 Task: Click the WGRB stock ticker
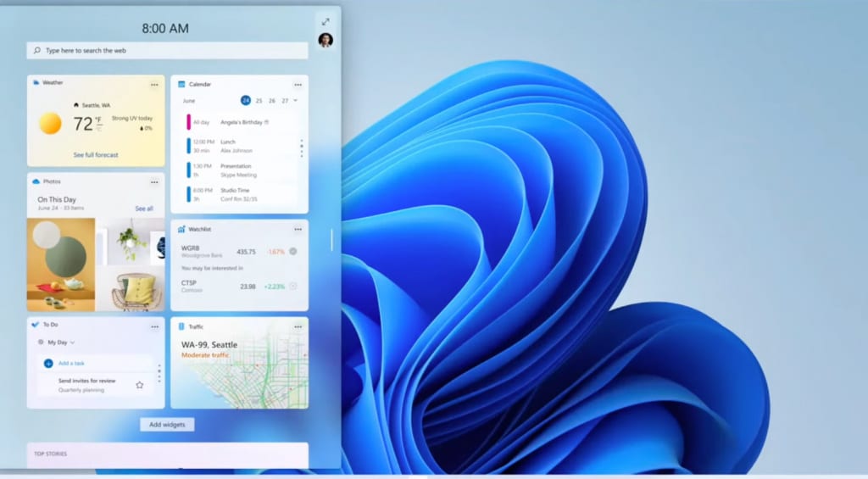pos(190,248)
